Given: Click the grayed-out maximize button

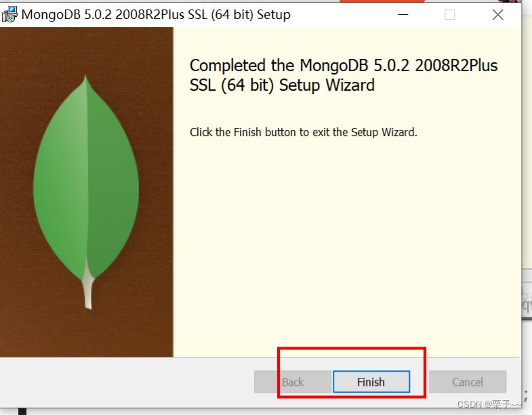Looking at the screenshot, I should (450, 14).
